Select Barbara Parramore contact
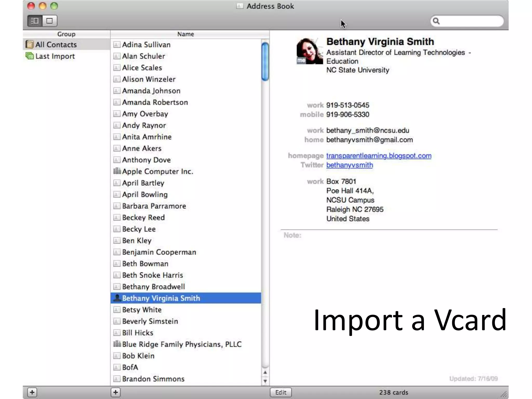This screenshot has width=532, height=399. (186, 206)
